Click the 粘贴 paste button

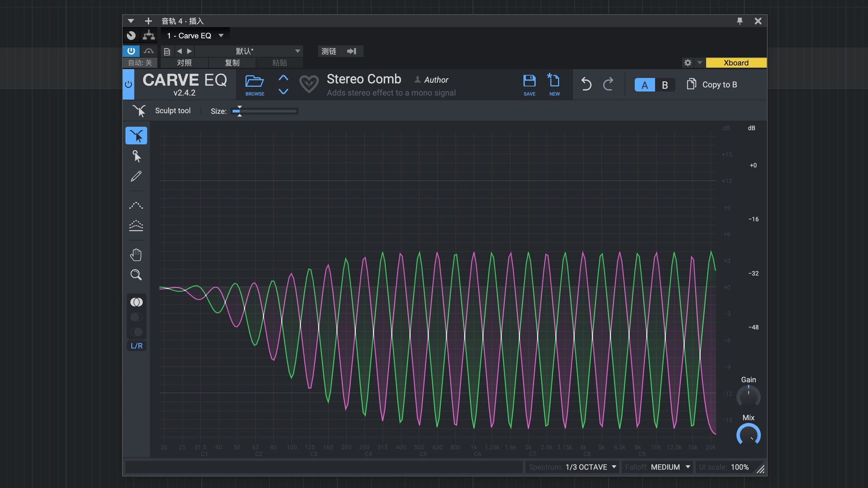tap(279, 63)
